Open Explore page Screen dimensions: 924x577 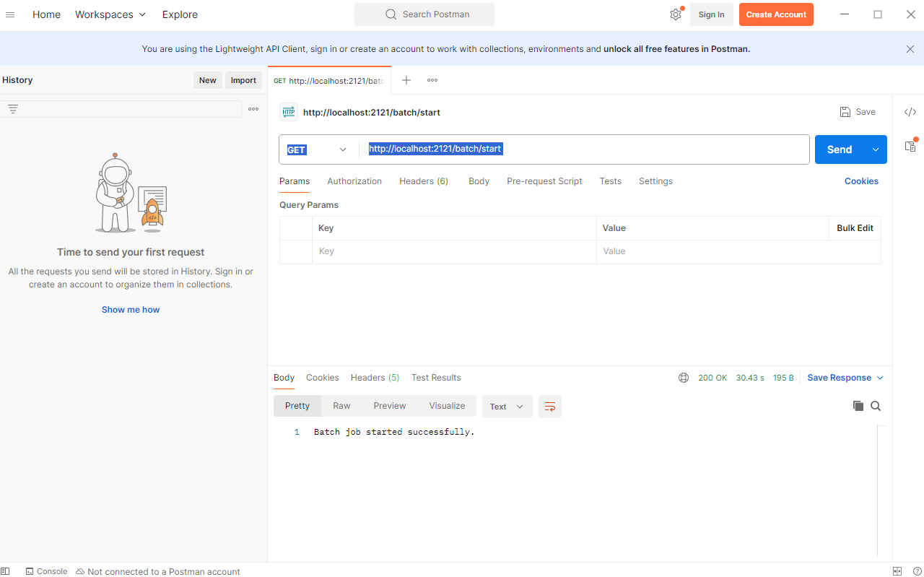pos(180,14)
